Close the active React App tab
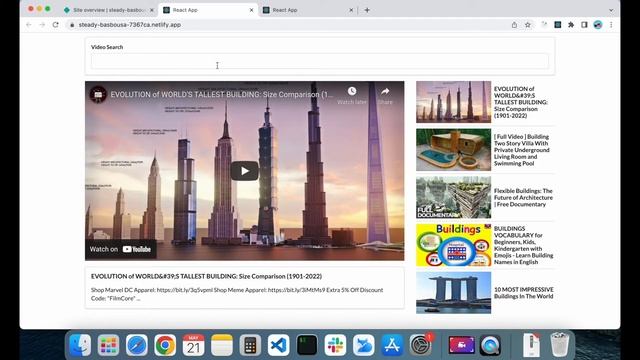Screen dimensions: 640x360 coord(251,10)
